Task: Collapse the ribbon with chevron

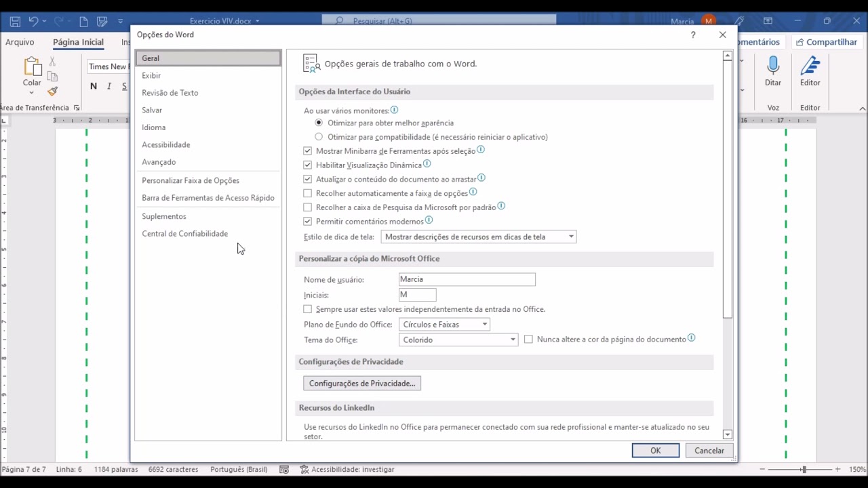Action: (863, 108)
